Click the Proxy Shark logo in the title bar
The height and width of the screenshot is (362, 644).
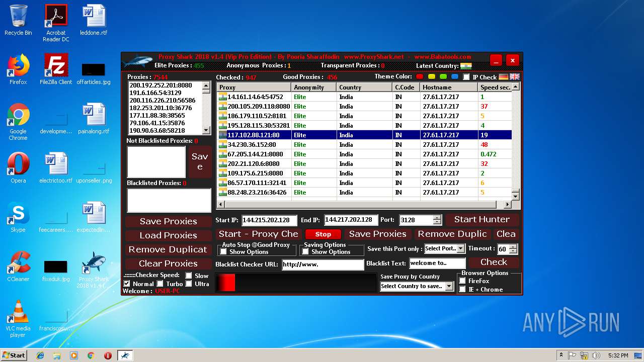click(x=137, y=61)
